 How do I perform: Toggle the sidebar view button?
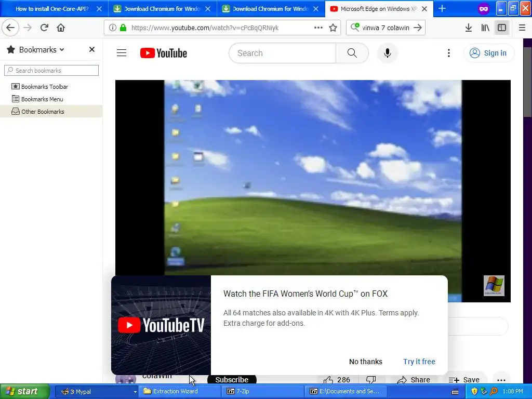click(x=502, y=28)
